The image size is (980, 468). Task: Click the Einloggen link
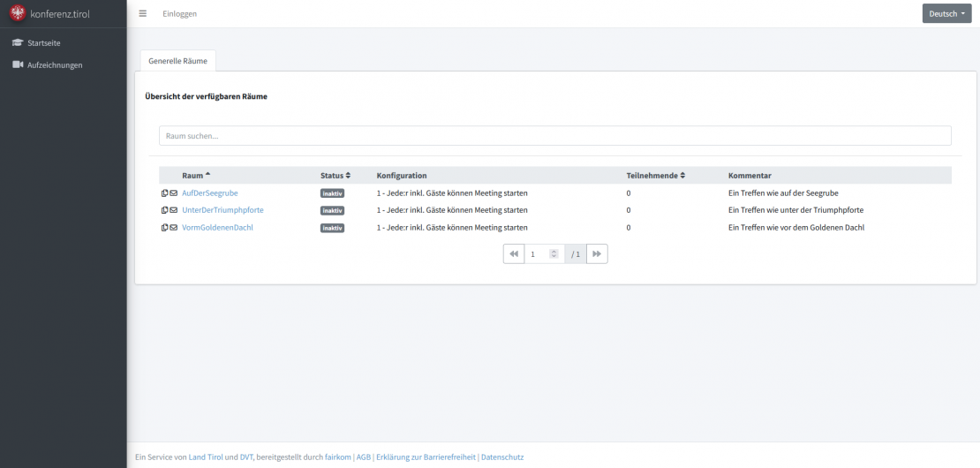(180, 14)
